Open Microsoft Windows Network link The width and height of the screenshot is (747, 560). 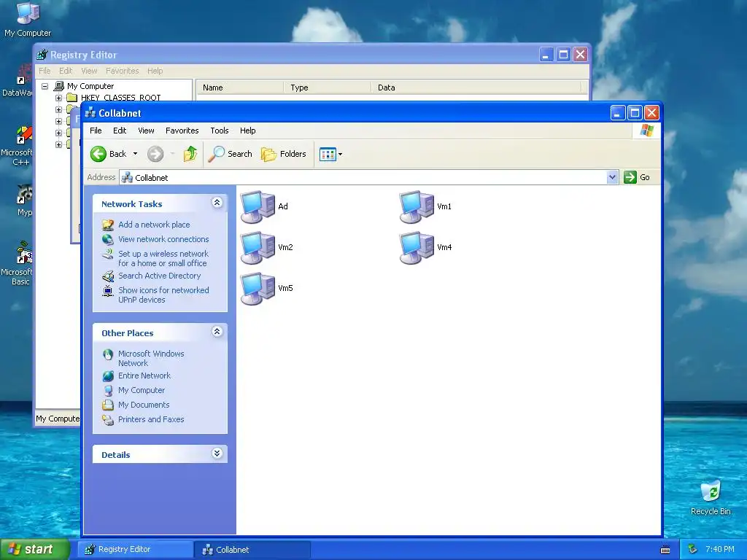point(151,359)
